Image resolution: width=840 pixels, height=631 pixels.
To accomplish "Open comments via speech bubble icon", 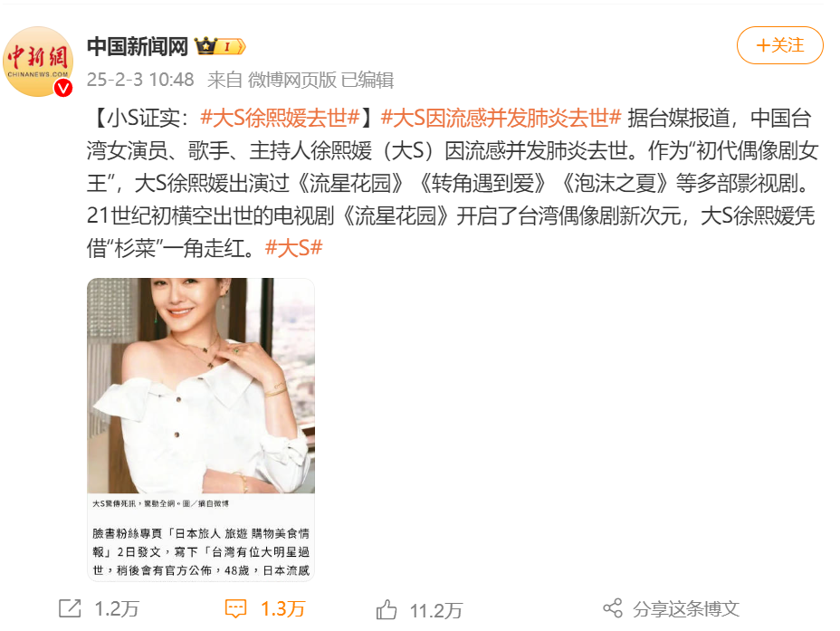I will 235,609.
